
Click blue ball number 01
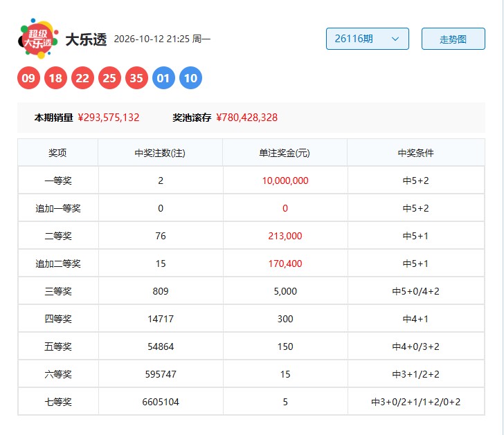tap(163, 78)
